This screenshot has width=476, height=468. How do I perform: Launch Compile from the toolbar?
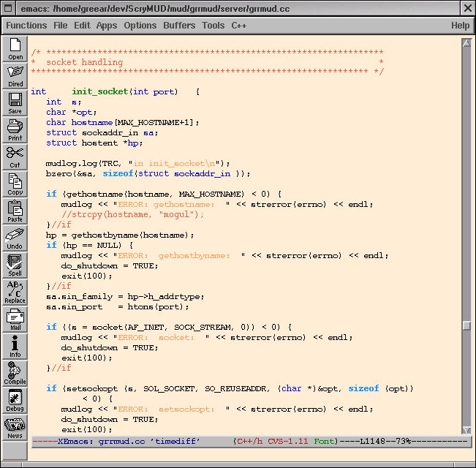15,372
